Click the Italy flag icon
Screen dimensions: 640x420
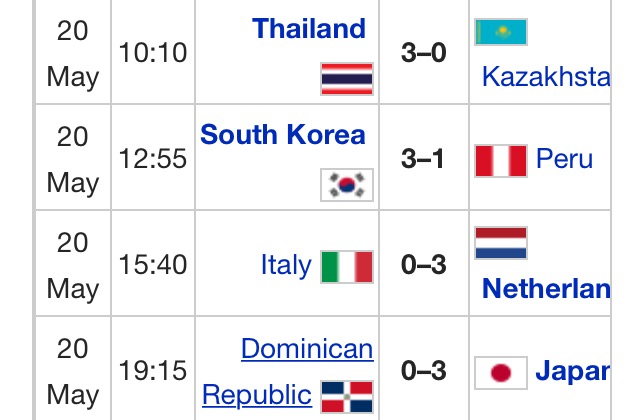[x=347, y=267]
